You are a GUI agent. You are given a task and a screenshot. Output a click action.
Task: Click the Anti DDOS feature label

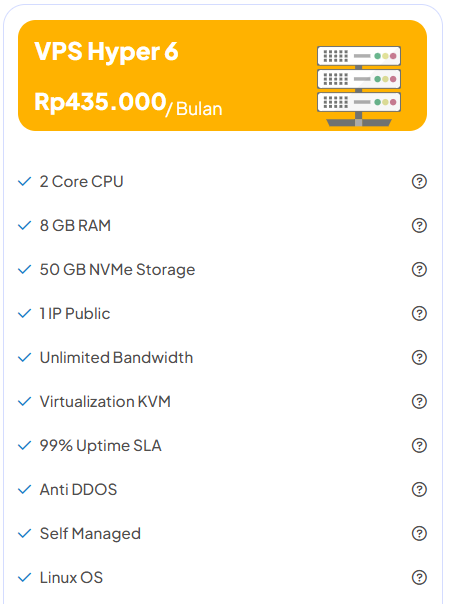pyautogui.click(x=79, y=490)
